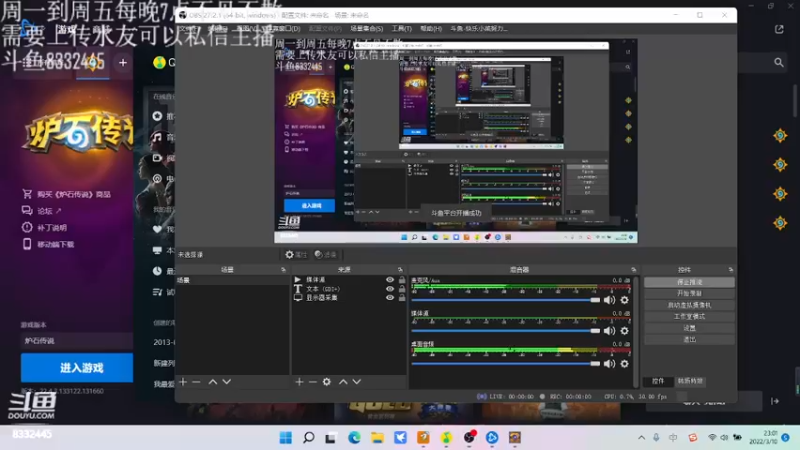Screen dimensions: 800x450
Task: Click the 启动虚拟摄像机 button
Action: tap(689, 305)
